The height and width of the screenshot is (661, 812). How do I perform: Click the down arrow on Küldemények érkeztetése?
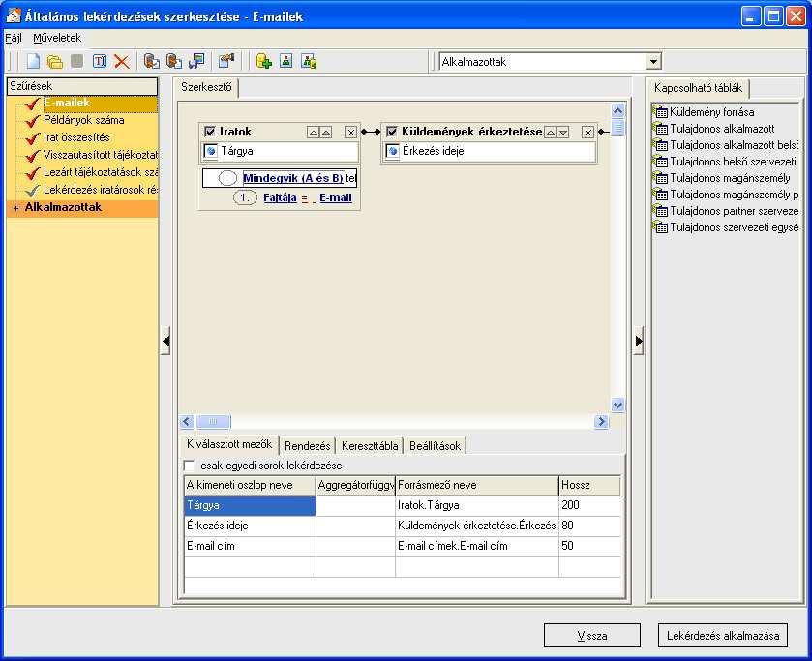[x=563, y=132]
